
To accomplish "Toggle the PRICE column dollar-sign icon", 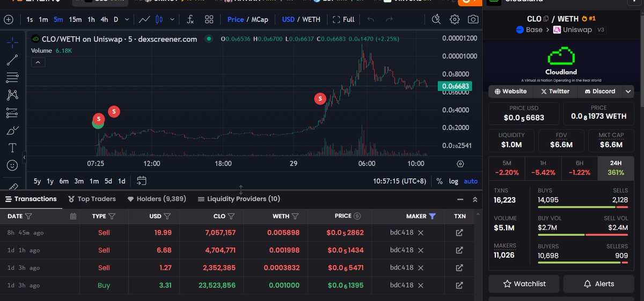I will click(x=357, y=216).
